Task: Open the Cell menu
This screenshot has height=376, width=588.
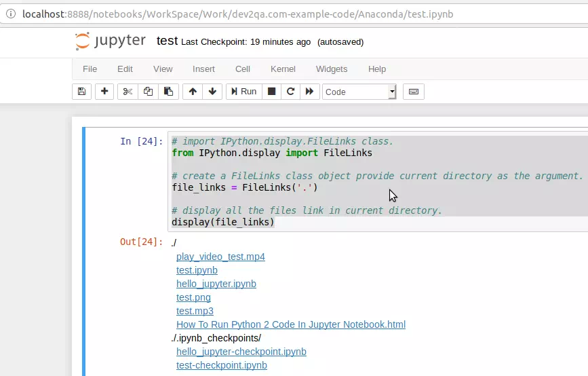Action: (243, 69)
